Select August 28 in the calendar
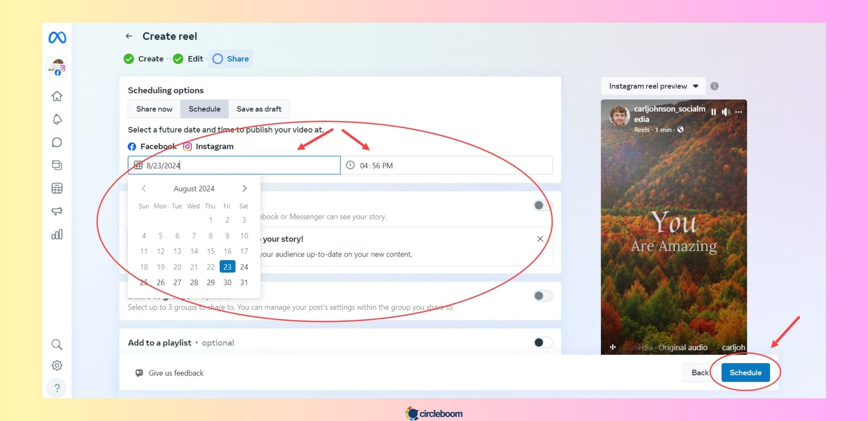The width and height of the screenshot is (868, 421). (194, 282)
